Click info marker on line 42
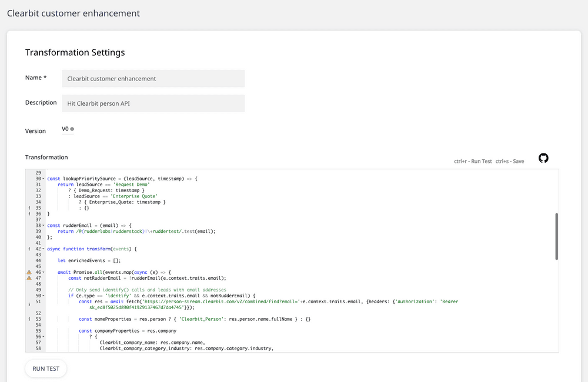The height and width of the screenshot is (382, 588). coord(29,249)
